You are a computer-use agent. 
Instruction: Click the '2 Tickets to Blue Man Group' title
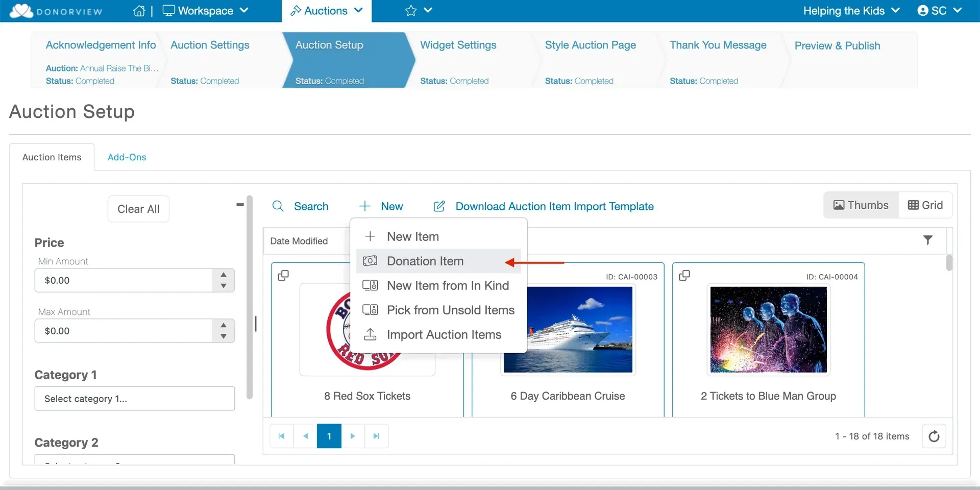pyautogui.click(x=769, y=396)
